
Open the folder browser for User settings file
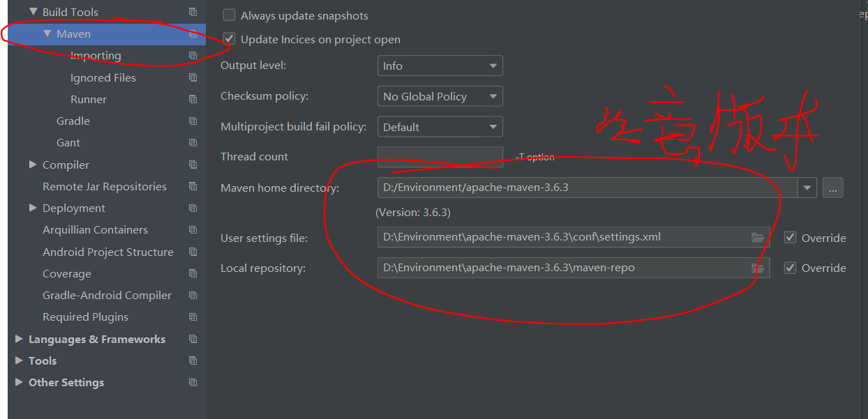click(x=758, y=237)
